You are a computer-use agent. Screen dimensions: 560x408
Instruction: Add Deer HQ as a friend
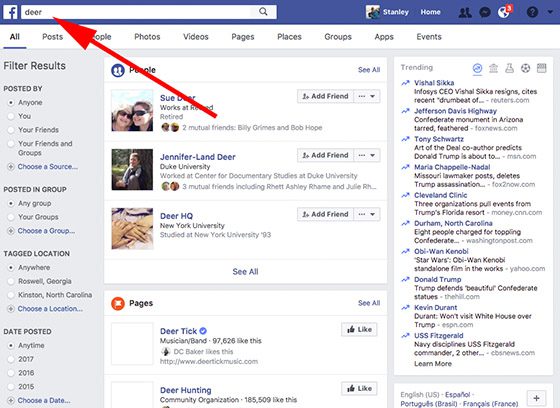pyautogui.click(x=325, y=214)
